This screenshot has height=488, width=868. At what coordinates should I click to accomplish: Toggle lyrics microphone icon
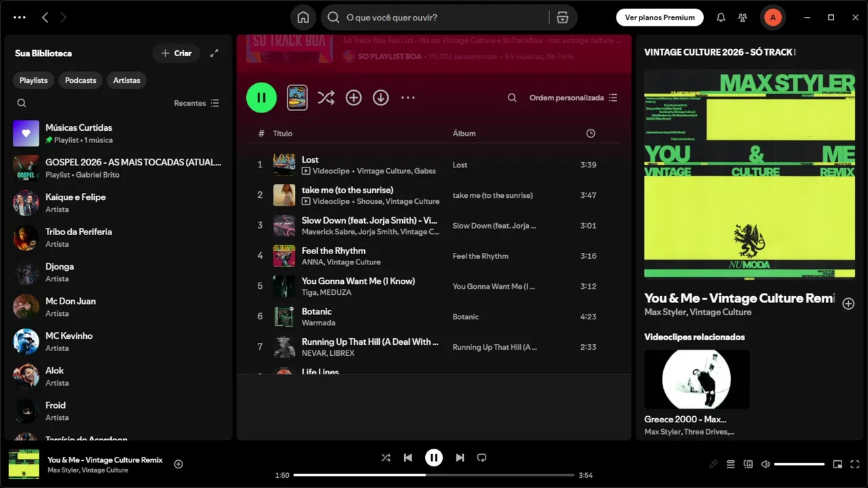(x=713, y=464)
